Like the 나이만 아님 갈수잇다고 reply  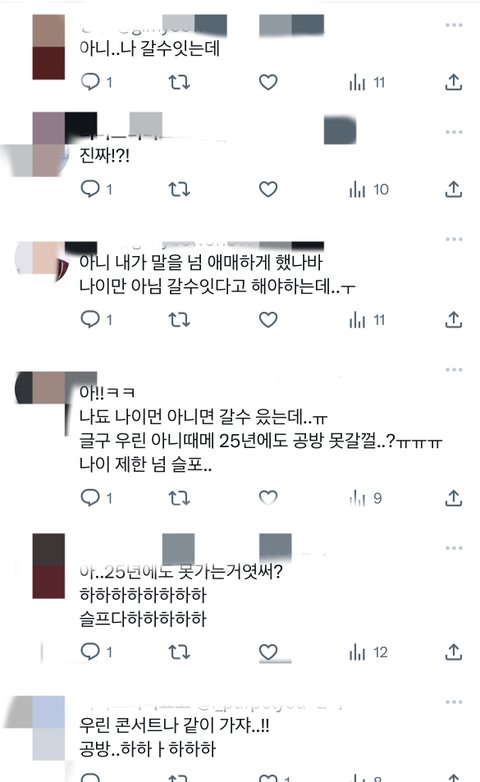tap(268, 320)
